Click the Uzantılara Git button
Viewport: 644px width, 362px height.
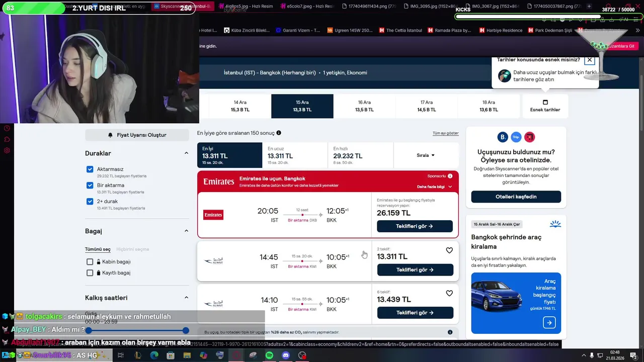[622, 46]
